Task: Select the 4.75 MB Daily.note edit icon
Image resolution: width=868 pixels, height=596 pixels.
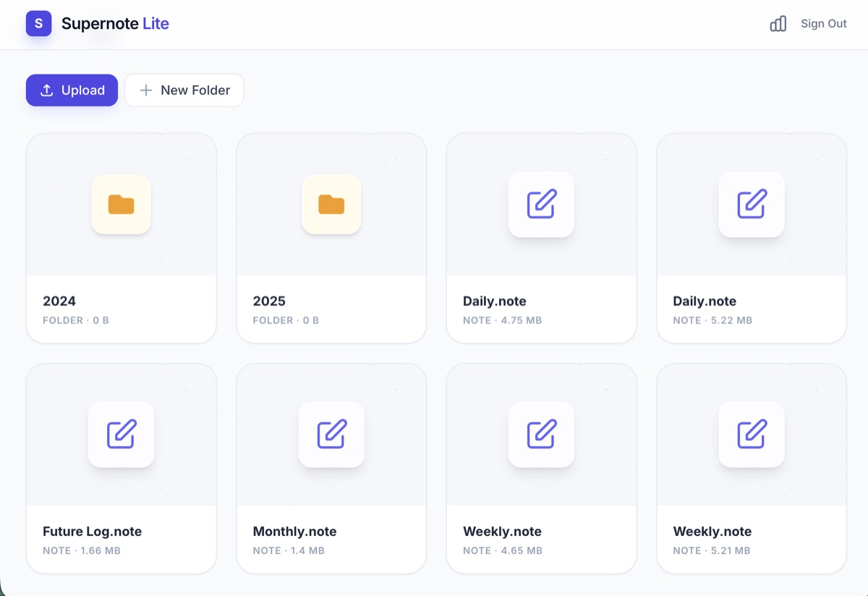Action: coord(541,204)
